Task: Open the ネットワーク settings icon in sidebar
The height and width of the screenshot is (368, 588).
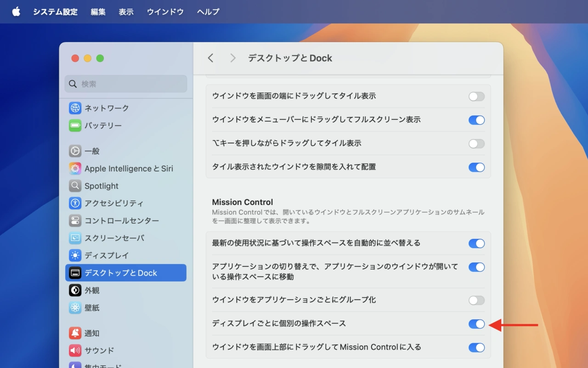Action: 75,108
